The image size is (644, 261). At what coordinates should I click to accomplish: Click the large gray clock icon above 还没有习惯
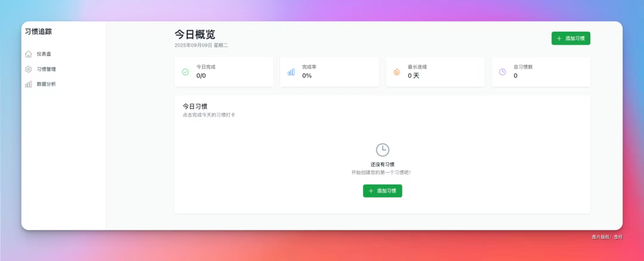point(382,150)
